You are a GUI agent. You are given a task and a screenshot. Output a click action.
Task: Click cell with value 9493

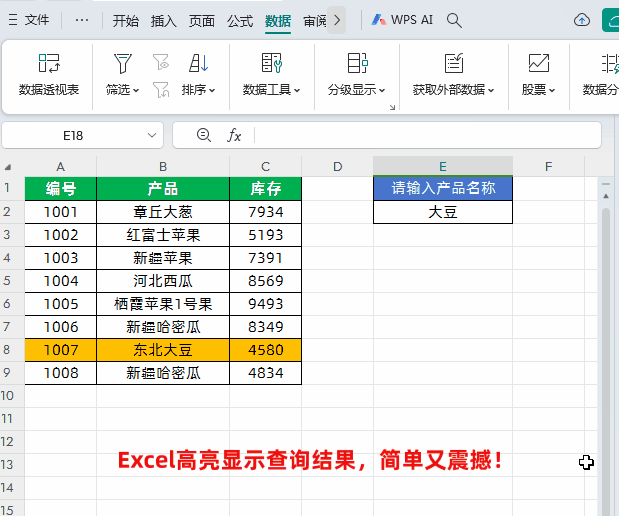click(266, 304)
